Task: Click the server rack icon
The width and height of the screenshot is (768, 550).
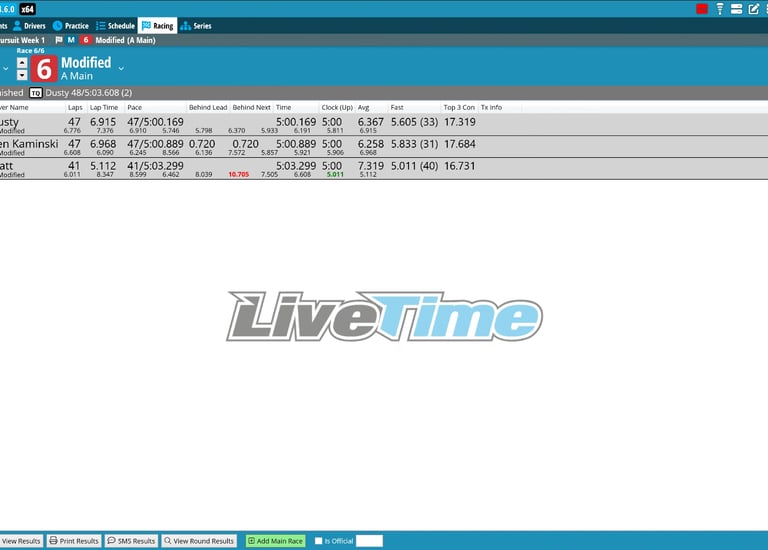Action: tap(736, 9)
